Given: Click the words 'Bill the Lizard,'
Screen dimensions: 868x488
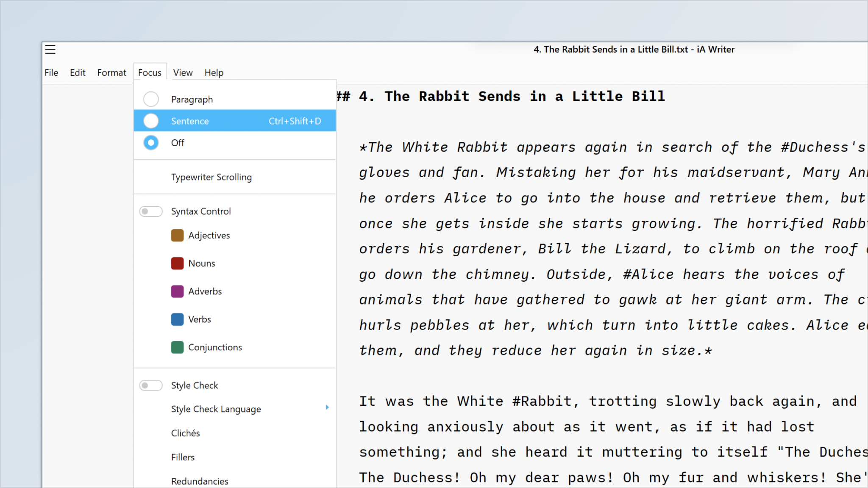Looking at the screenshot, I should (606, 249).
